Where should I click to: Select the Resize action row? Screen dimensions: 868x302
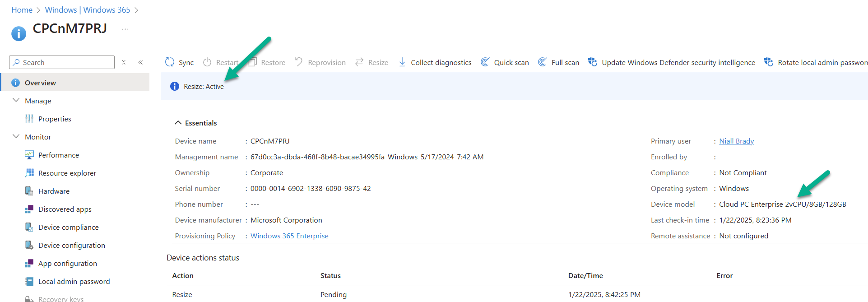tap(517, 294)
